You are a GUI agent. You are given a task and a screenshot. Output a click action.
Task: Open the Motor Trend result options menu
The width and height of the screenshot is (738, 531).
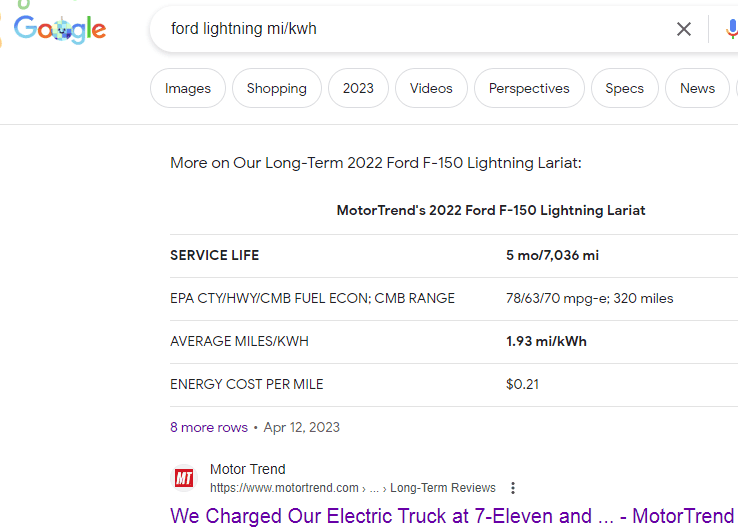[x=513, y=488]
